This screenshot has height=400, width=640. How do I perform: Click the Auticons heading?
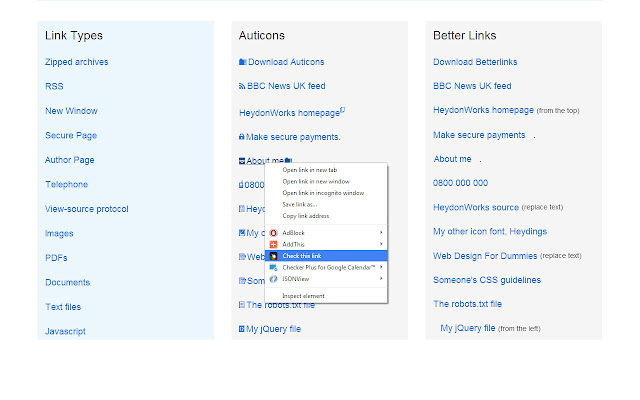click(x=262, y=36)
